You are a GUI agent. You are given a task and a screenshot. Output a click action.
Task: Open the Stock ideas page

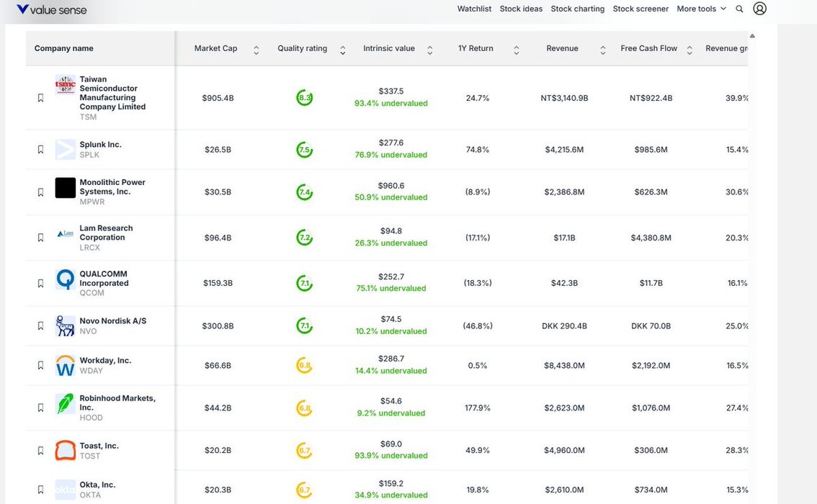(521, 9)
